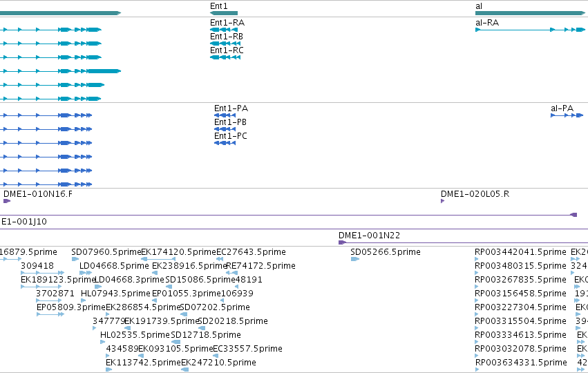588x373 pixels.
Task: Click the EK174120.5prime EST glyph
Action: (158, 259)
